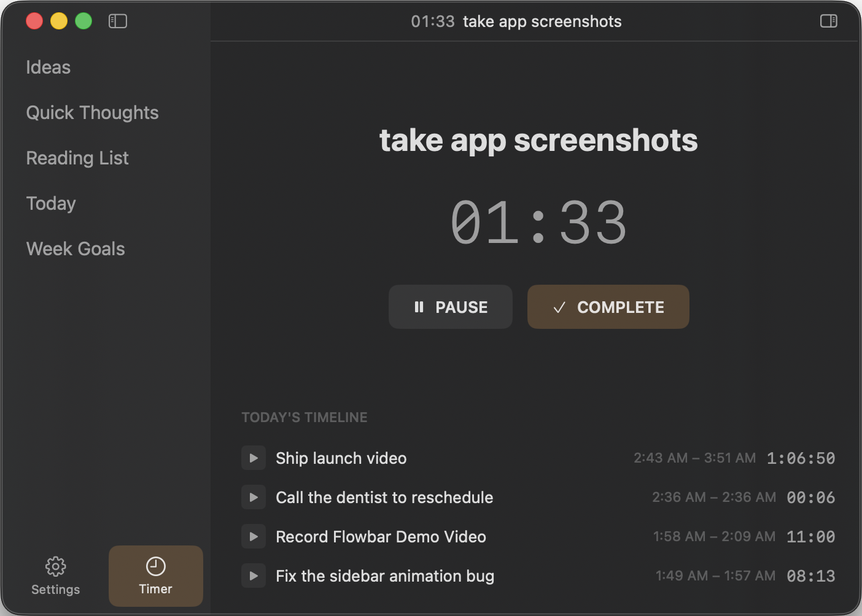Toggle the left sidebar panel icon

[x=118, y=21]
